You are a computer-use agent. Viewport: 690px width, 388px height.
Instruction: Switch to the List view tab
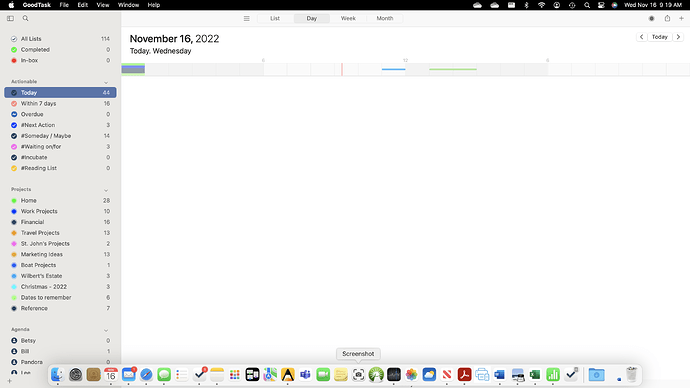click(x=275, y=18)
